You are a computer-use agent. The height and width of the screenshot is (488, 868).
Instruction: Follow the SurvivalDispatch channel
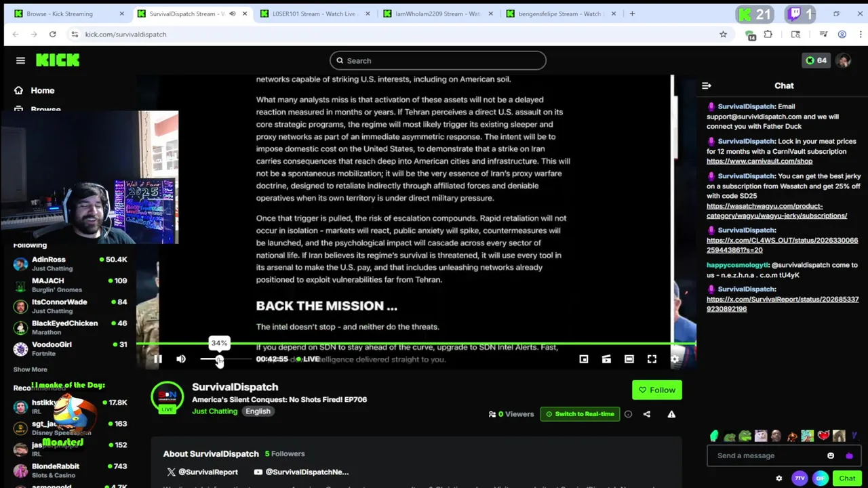click(x=657, y=390)
